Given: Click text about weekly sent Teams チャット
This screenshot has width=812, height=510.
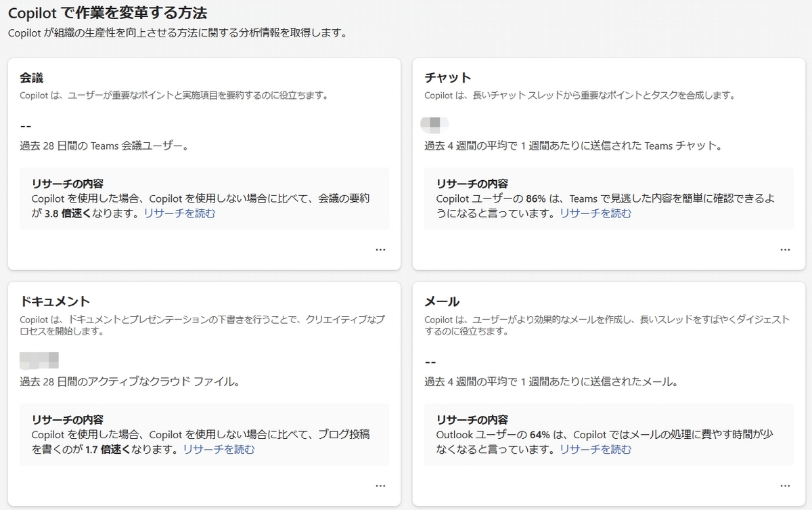Looking at the screenshot, I should point(574,146).
